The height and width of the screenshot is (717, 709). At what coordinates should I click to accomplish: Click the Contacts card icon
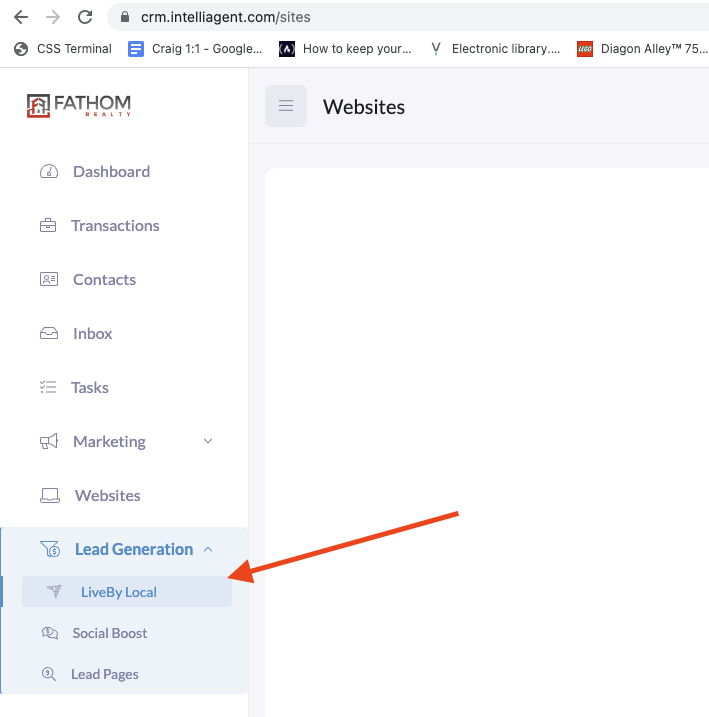coord(49,279)
